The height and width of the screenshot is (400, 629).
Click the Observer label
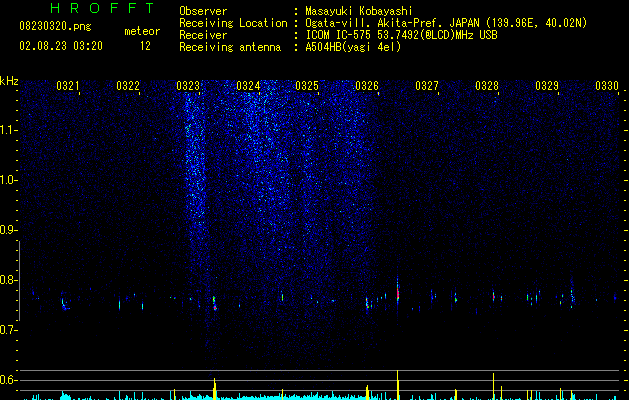coord(203,11)
